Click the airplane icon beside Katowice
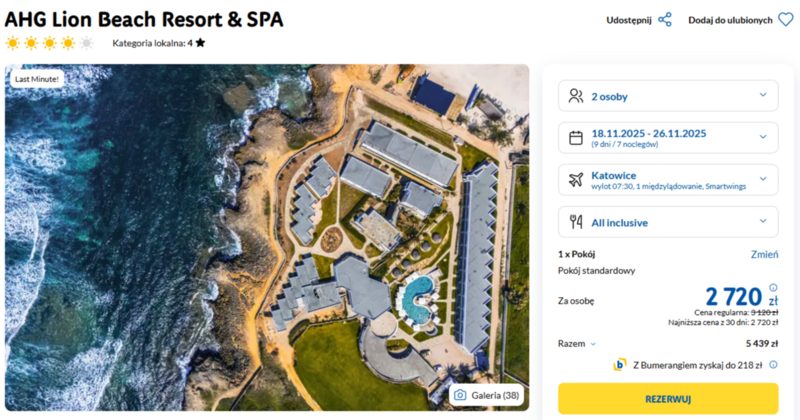This screenshot has width=800, height=420. click(575, 180)
